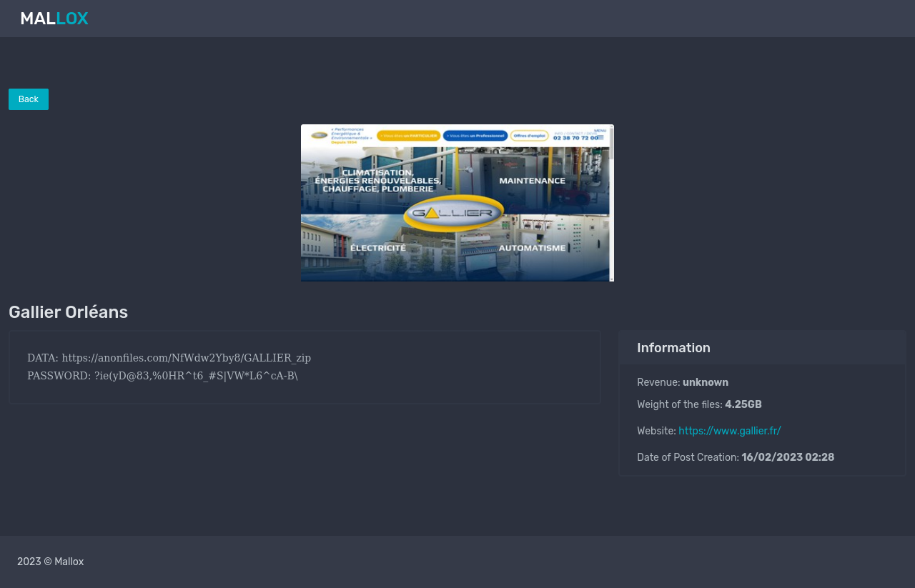Open the gallier.fr website link
The image size is (915, 588).
pos(729,431)
